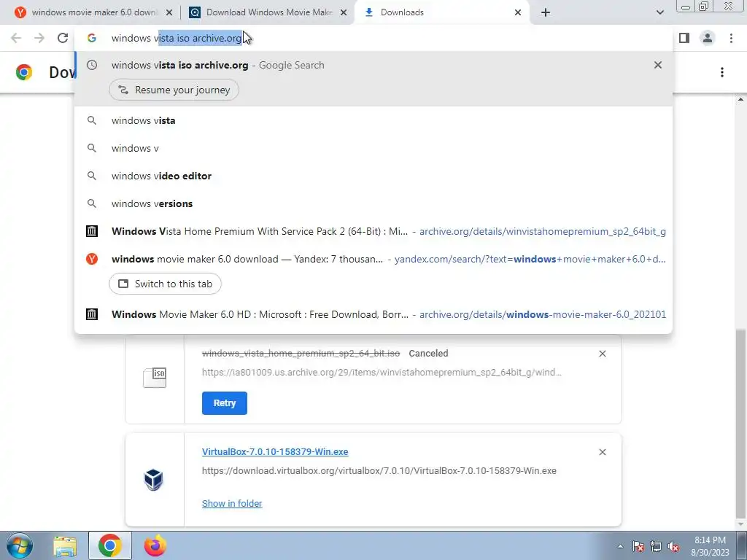Remove the VirtualBox download entry
Image resolution: width=747 pixels, height=560 pixels.
[602, 452]
